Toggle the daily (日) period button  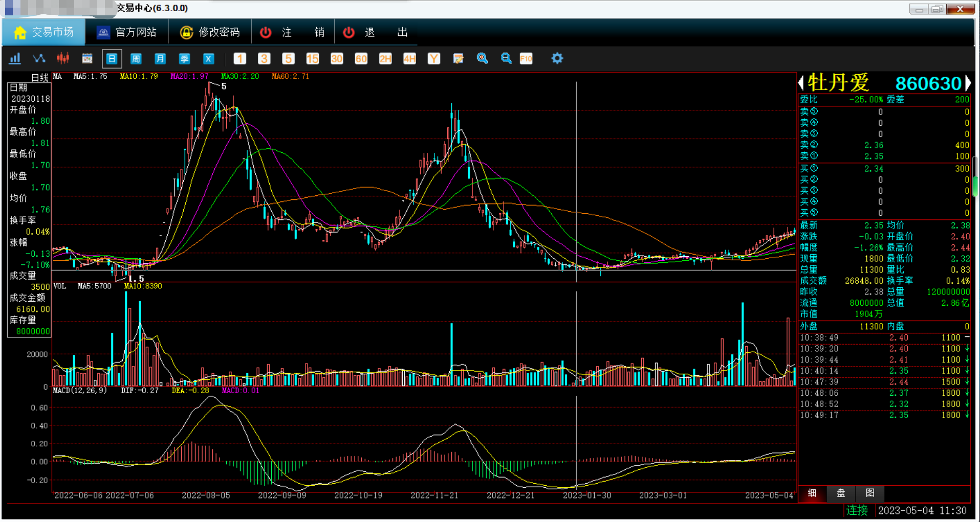coord(112,59)
